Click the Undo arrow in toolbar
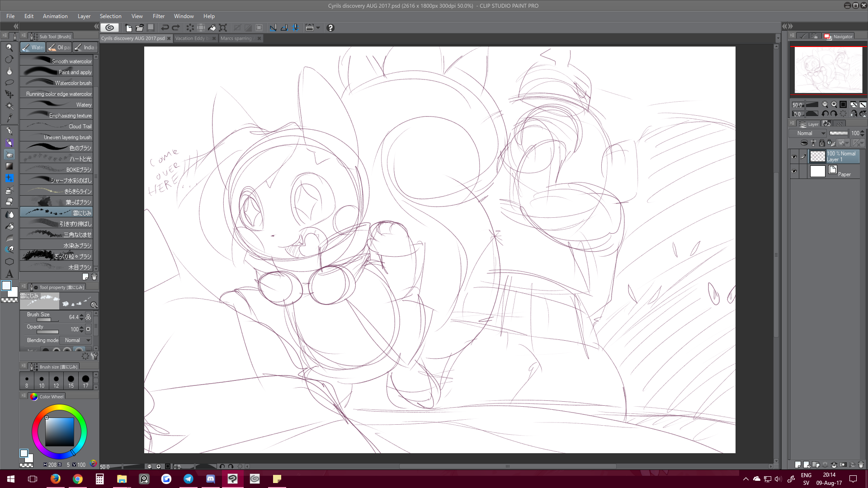The height and width of the screenshot is (488, 868). point(165,28)
